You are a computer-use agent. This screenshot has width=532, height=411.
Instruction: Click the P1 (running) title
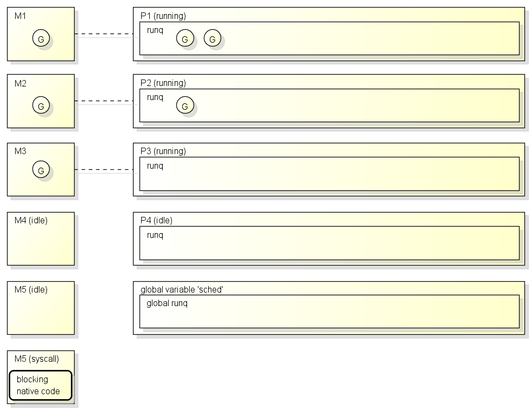click(163, 16)
